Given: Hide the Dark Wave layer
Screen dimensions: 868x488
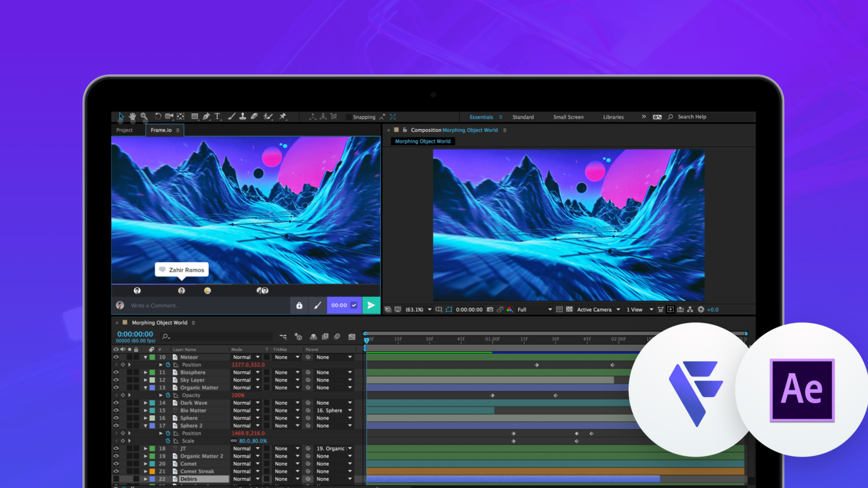Looking at the screenshot, I should [116, 403].
